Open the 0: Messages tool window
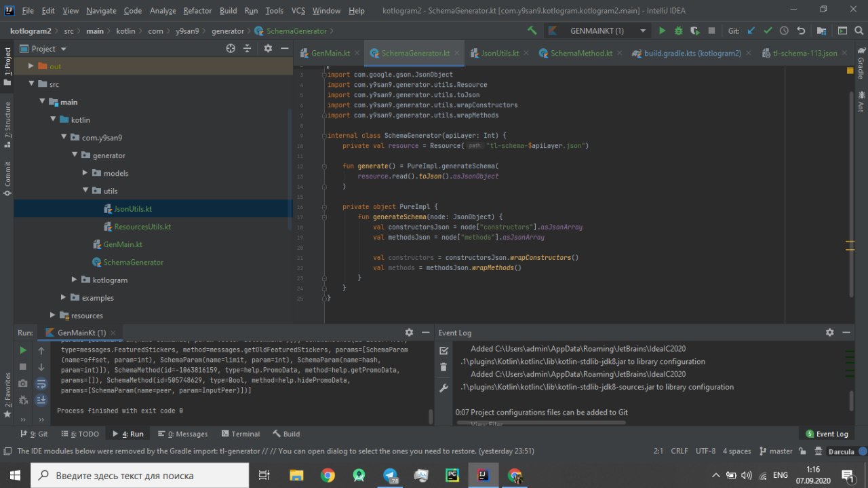 [x=182, y=434]
